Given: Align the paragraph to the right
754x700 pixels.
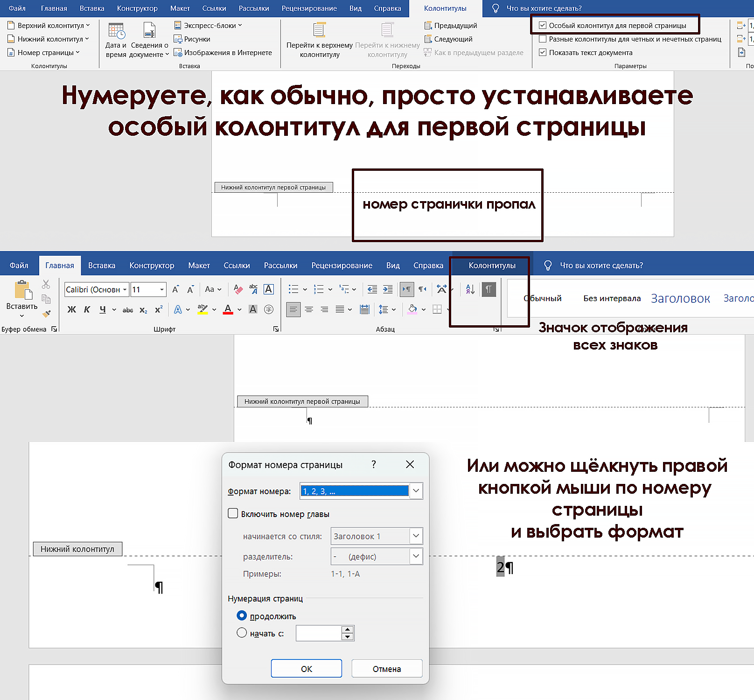Looking at the screenshot, I should pos(324,309).
